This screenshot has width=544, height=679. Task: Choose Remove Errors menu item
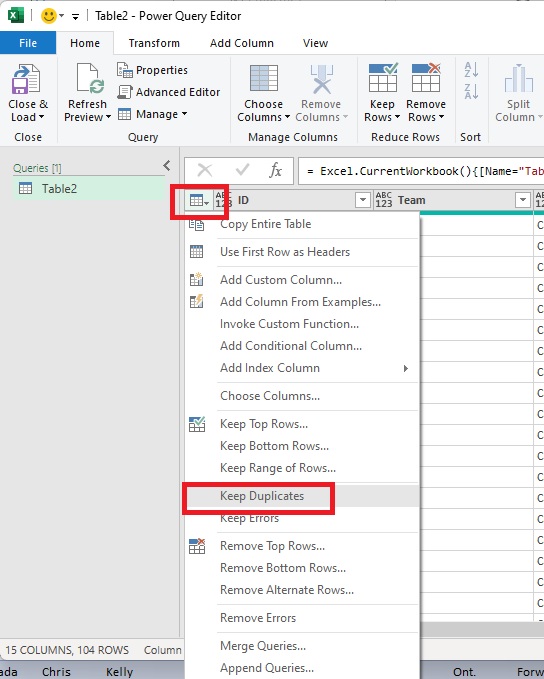(302, 618)
